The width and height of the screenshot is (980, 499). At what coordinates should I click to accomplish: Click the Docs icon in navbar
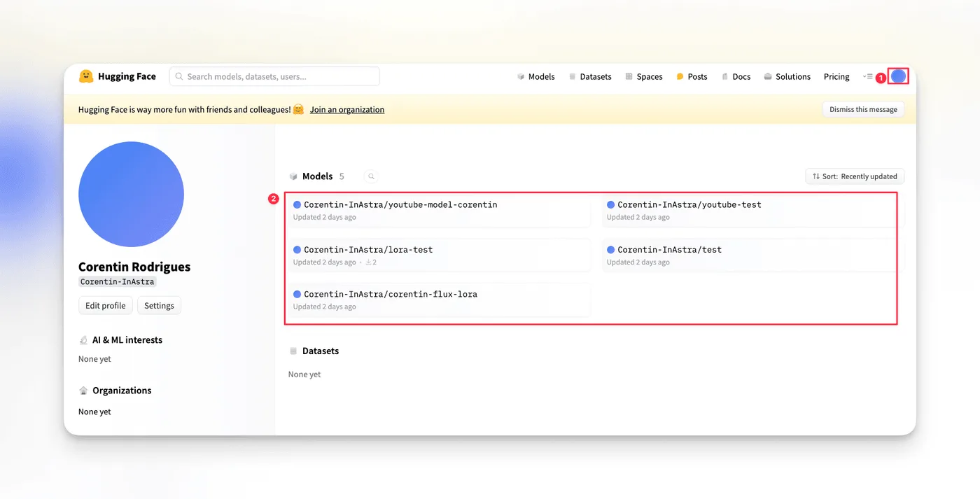click(725, 77)
